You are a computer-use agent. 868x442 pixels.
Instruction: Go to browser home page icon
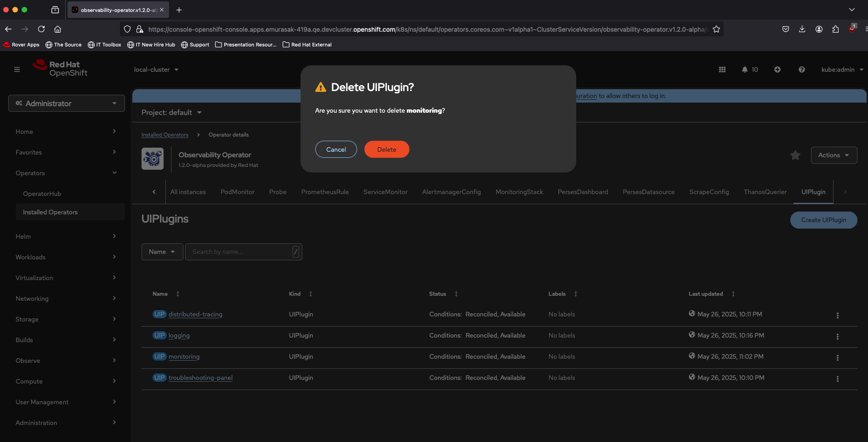[x=57, y=29]
